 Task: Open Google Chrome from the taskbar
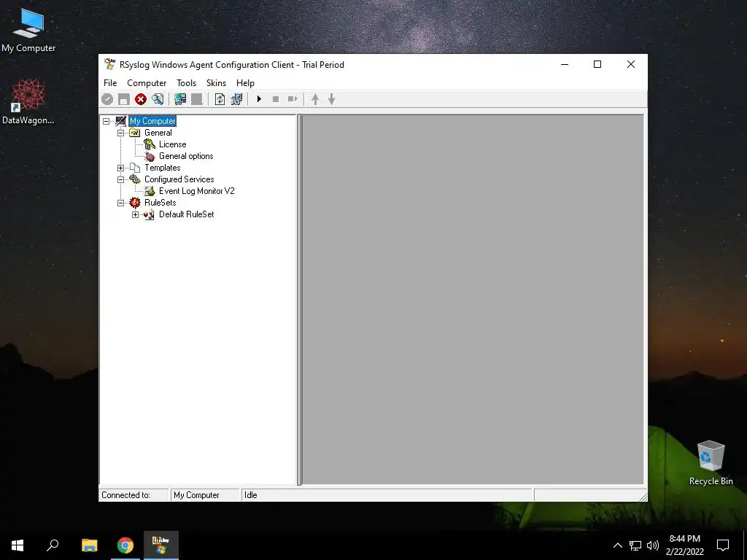(x=125, y=545)
